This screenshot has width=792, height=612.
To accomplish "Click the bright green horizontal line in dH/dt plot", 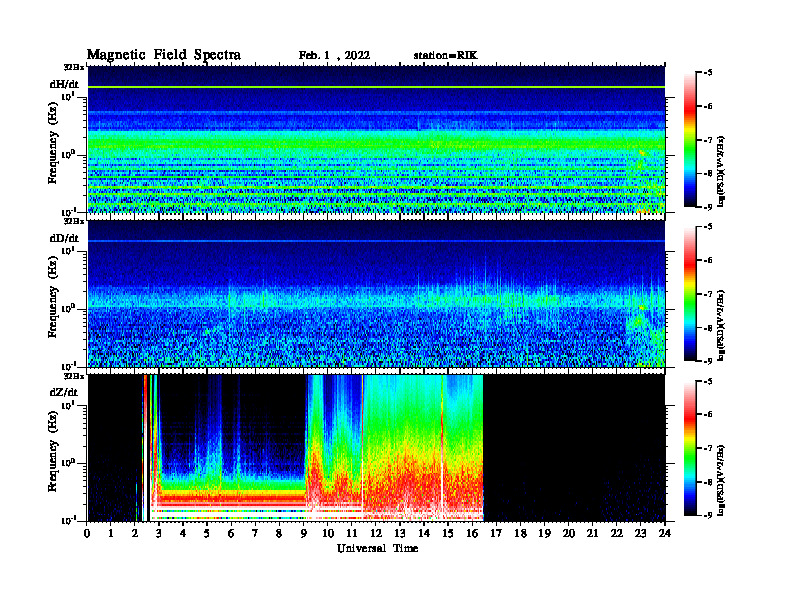I will click(x=376, y=87).
